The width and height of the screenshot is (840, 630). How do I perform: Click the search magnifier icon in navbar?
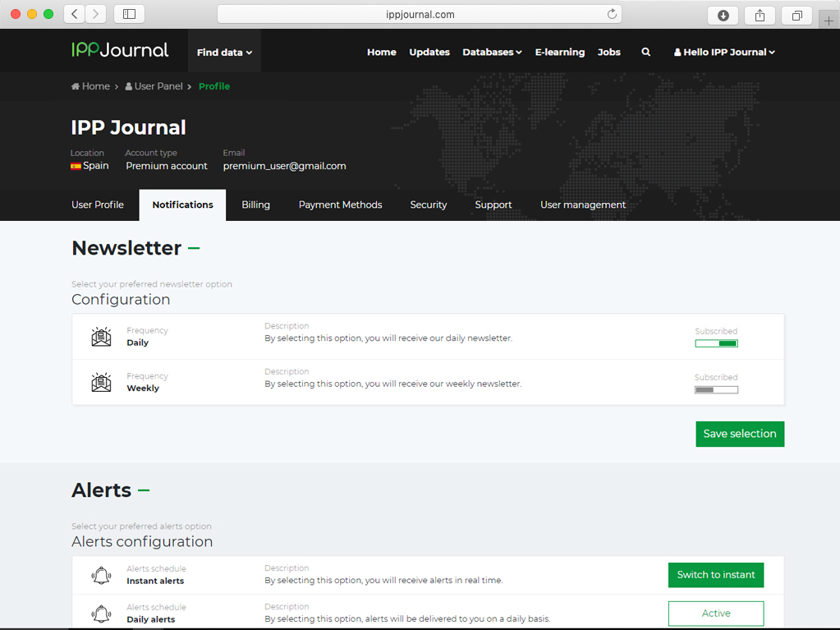[x=645, y=52]
